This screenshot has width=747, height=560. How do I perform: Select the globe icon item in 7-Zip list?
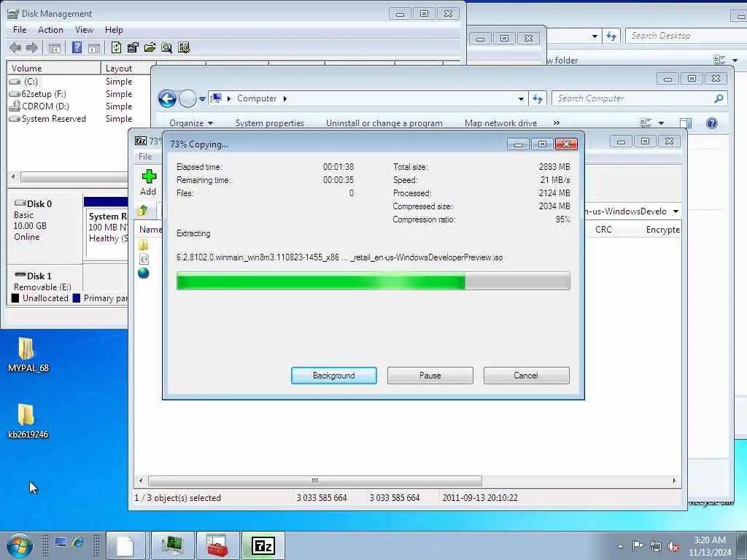pyautogui.click(x=144, y=273)
